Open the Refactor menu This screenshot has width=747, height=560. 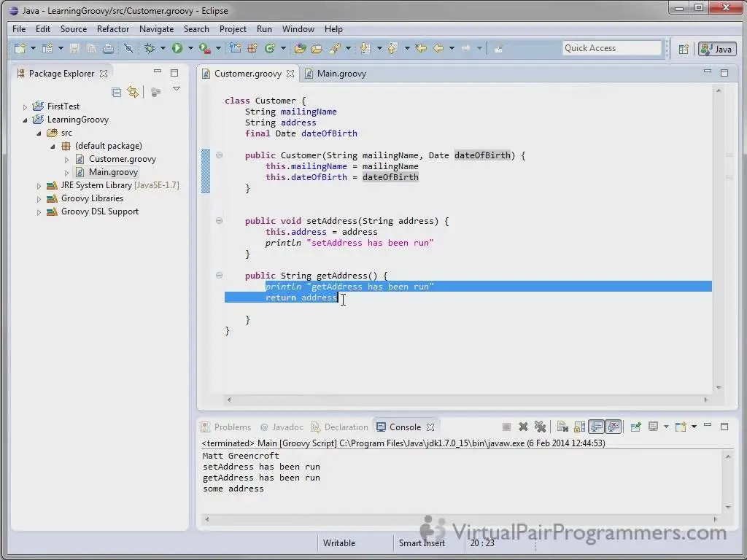113,29
